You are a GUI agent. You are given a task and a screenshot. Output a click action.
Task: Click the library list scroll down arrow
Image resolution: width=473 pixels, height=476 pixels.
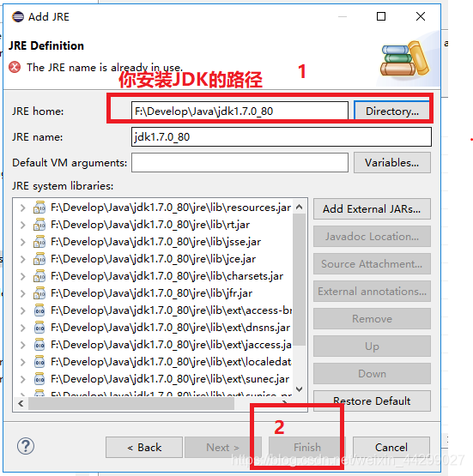point(300,389)
